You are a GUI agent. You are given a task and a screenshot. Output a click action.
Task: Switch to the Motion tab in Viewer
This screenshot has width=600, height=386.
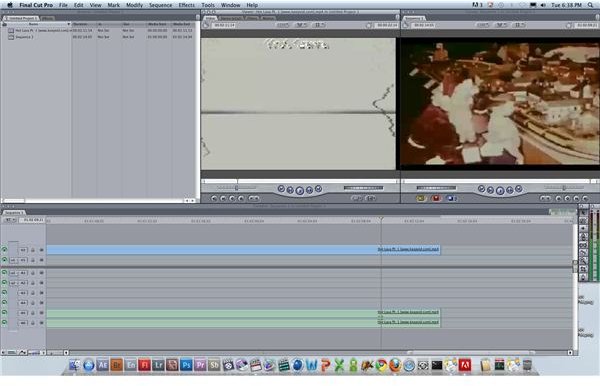click(267, 18)
